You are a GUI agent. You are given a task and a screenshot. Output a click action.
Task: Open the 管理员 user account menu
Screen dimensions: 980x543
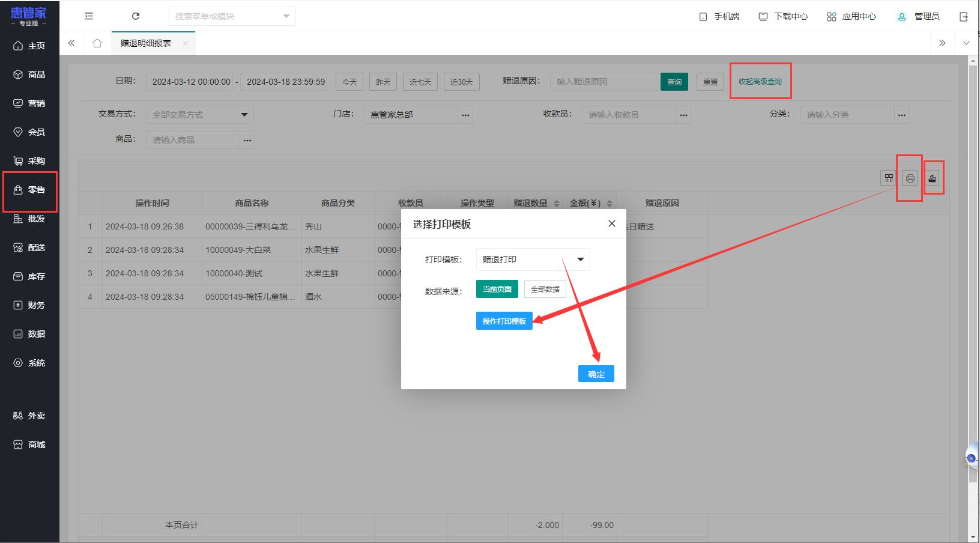click(918, 16)
